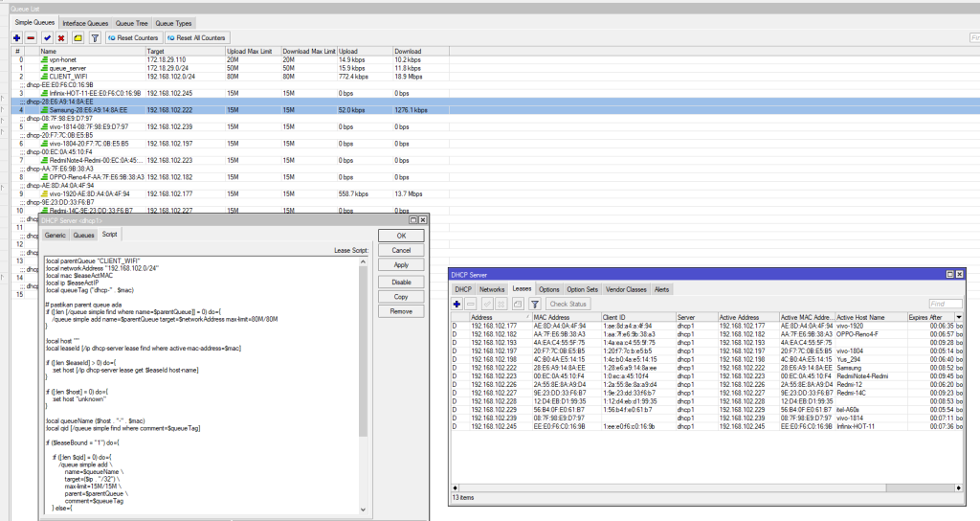Open the Option Sets tab
Viewport: 980px width, 521px height.
tap(583, 289)
